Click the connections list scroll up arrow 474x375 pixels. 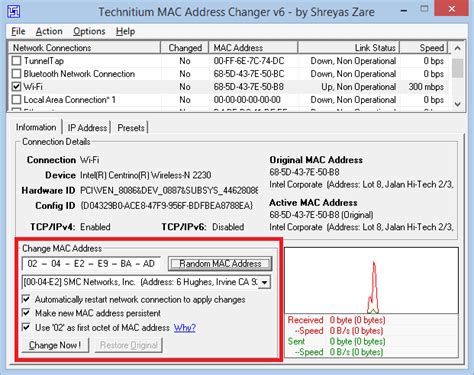pyautogui.click(x=458, y=48)
